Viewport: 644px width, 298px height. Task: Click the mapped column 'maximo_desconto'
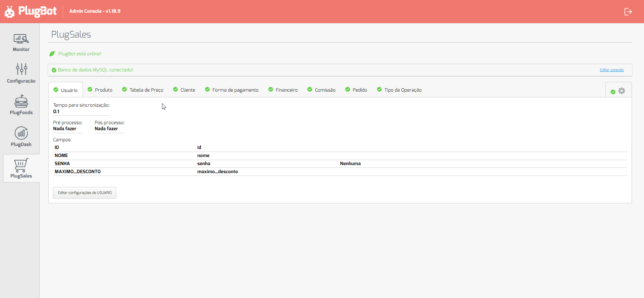pos(217,171)
